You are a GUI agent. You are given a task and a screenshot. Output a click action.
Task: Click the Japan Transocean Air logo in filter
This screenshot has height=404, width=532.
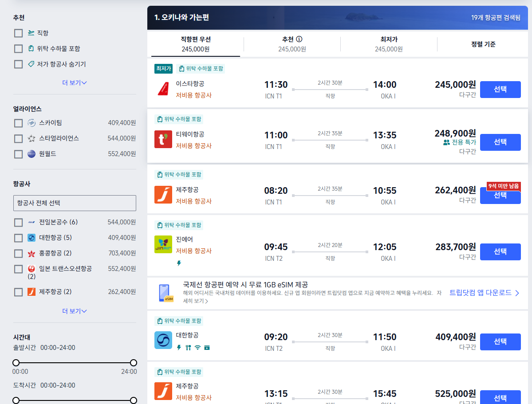click(32, 269)
